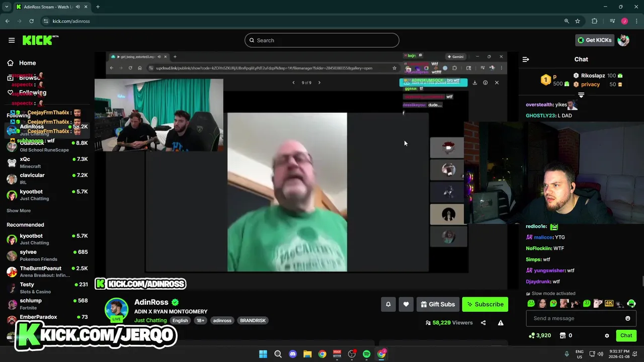
Task: Click the green Chat send button
Action: pos(626,335)
